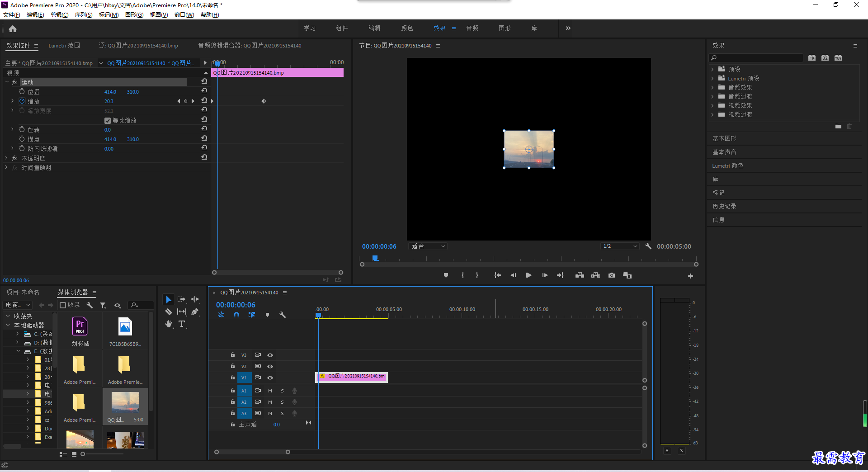
Task: Open the 窗口 menu
Action: 184,15
